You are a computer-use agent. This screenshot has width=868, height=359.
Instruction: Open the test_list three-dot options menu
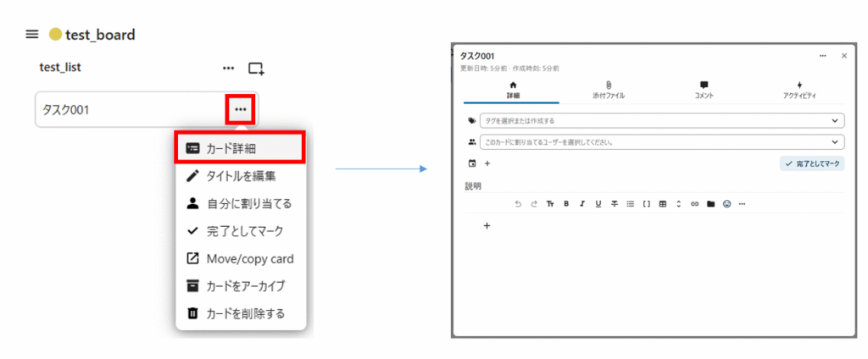tap(228, 68)
